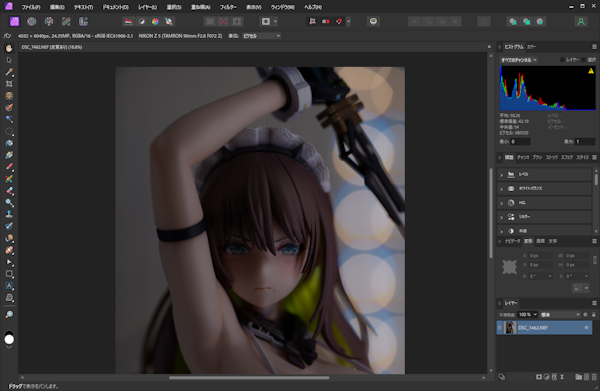
Task: Select the Artistic Text tool
Action: pyautogui.click(x=9, y=286)
